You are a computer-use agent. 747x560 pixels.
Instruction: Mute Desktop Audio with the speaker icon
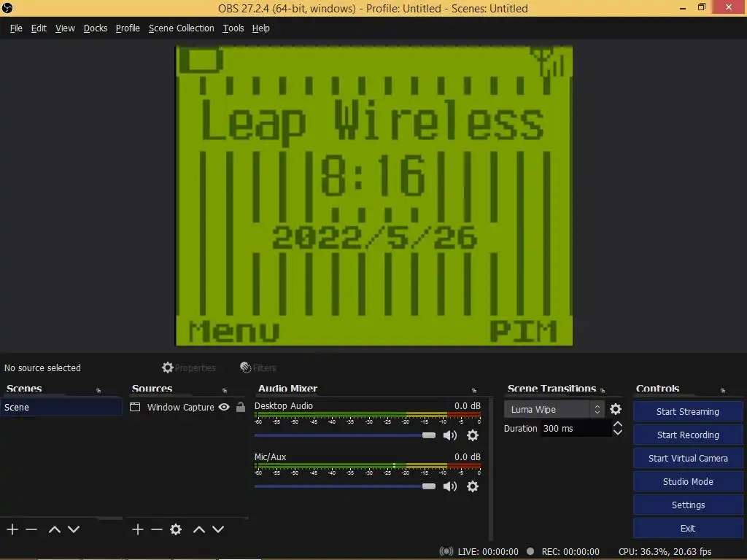(449, 435)
